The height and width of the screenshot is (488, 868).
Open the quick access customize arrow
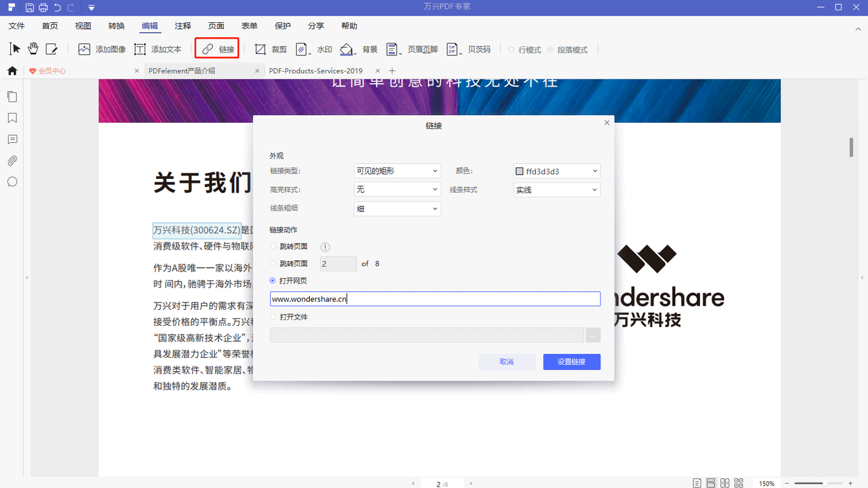91,8
